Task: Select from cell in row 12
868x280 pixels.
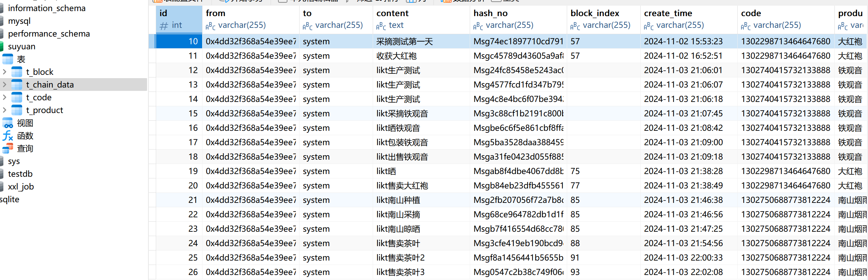Action: pos(251,70)
